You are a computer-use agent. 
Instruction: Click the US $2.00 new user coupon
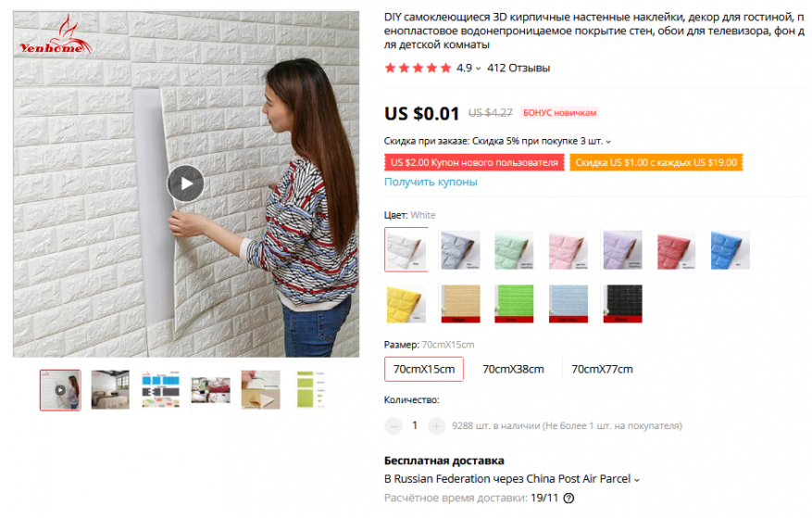[x=474, y=162]
